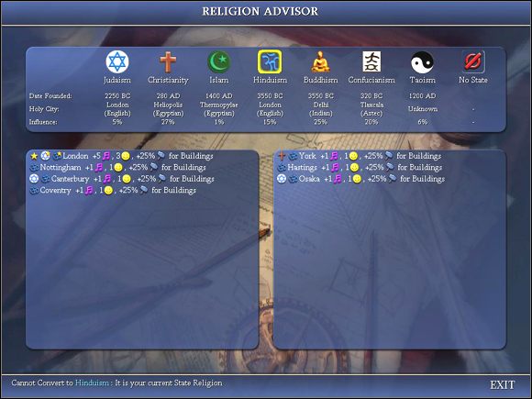
Task: Click the happy face icon in London row
Action: 126,156
